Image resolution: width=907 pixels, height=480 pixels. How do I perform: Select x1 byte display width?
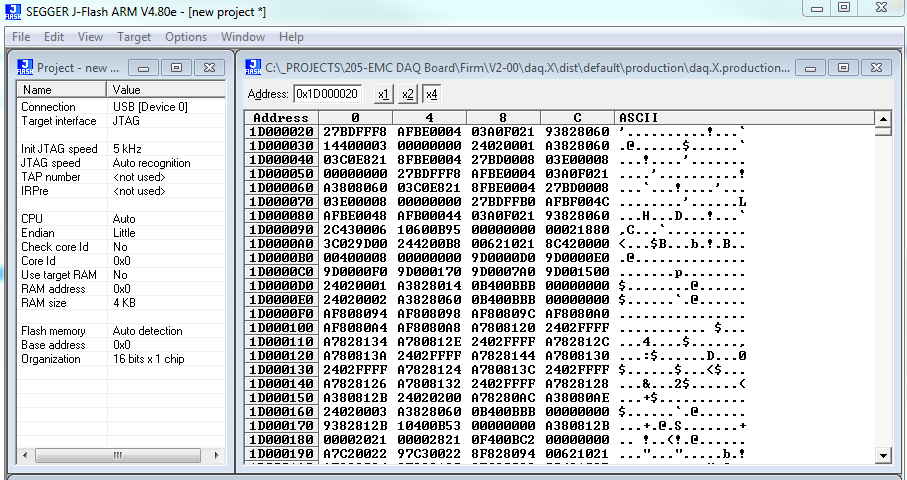[383, 94]
